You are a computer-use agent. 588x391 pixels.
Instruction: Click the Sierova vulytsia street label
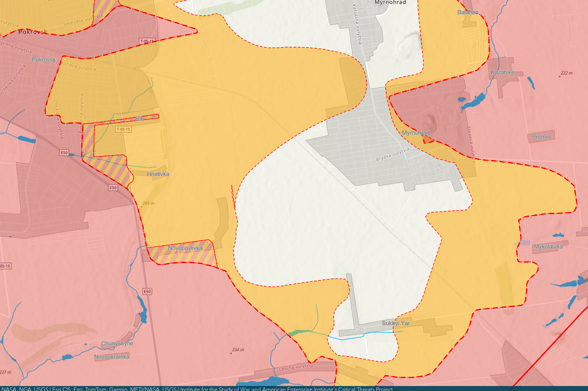pyautogui.click(x=407, y=89)
